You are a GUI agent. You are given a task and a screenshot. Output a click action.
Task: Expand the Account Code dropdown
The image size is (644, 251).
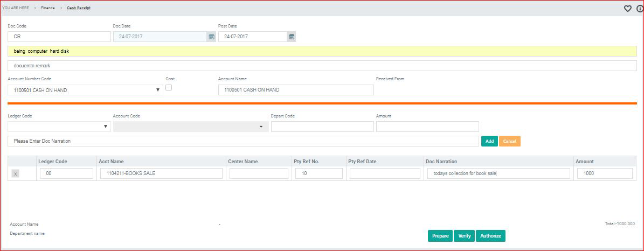click(x=261, y=127)
